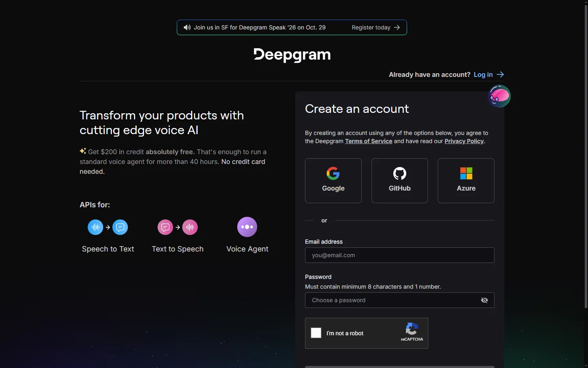Sign up with GitHub

click(x=400, y=181)
